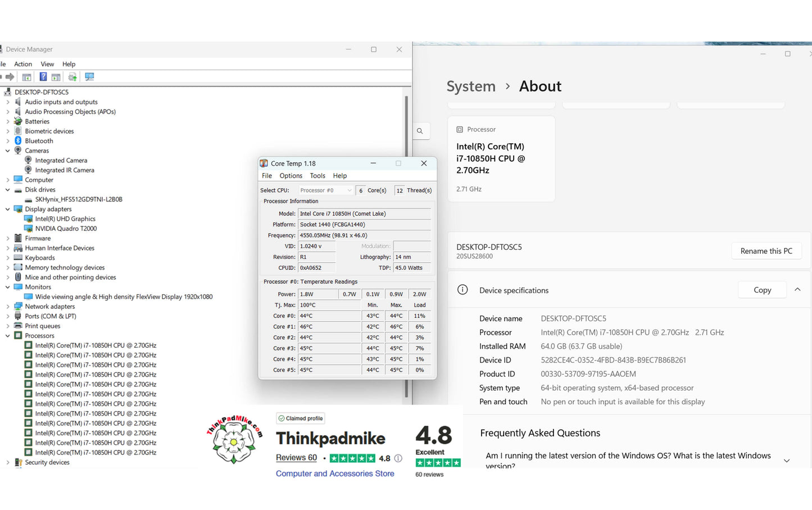Open the Tools menu in Core Temp
812x510 pixels.
[317, 176]
